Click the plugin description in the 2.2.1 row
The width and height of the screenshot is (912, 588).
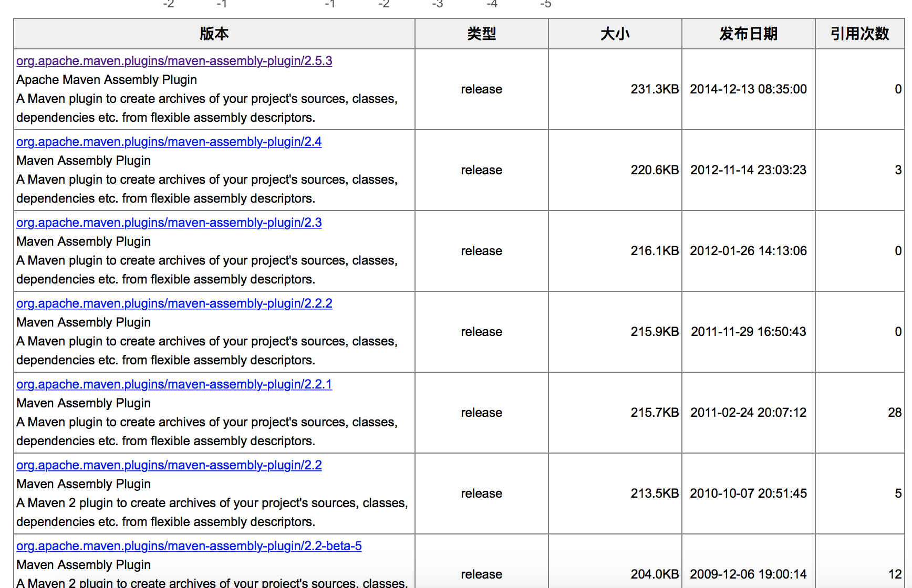[207, 432]
